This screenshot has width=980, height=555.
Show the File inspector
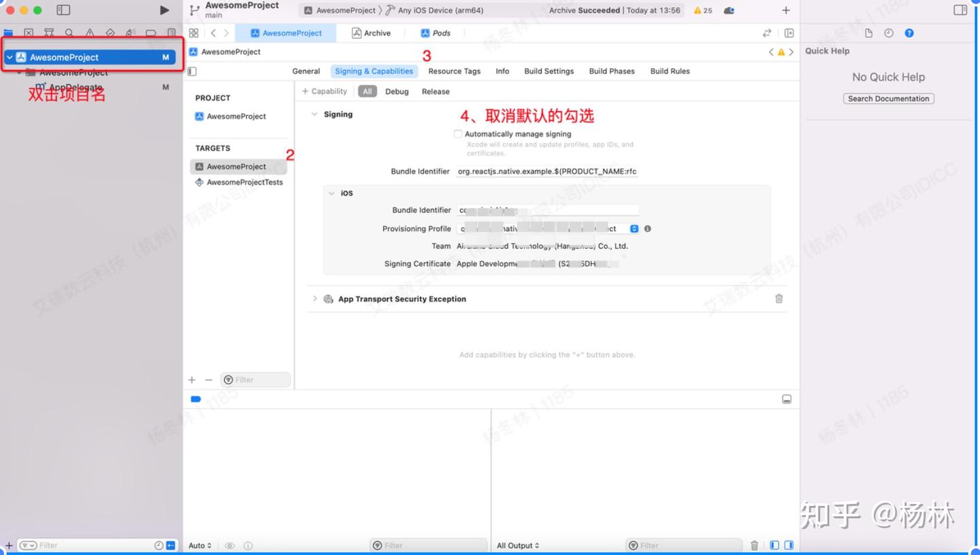pyautogui.click(x=868, y=33)
